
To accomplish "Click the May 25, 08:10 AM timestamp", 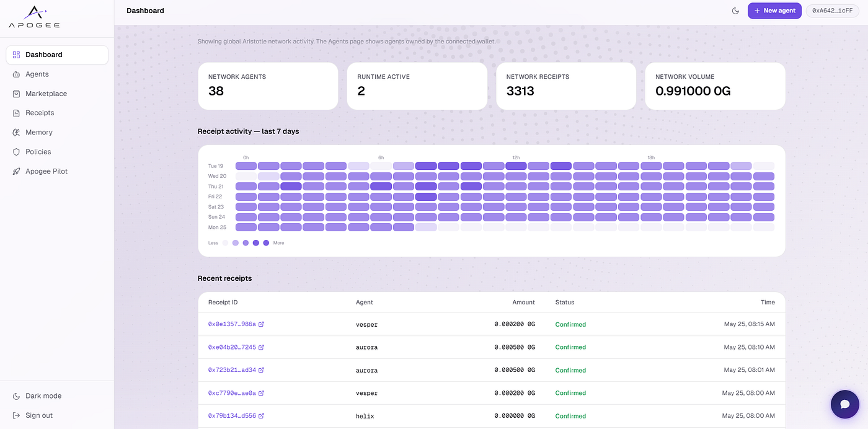I will point(750,347).
